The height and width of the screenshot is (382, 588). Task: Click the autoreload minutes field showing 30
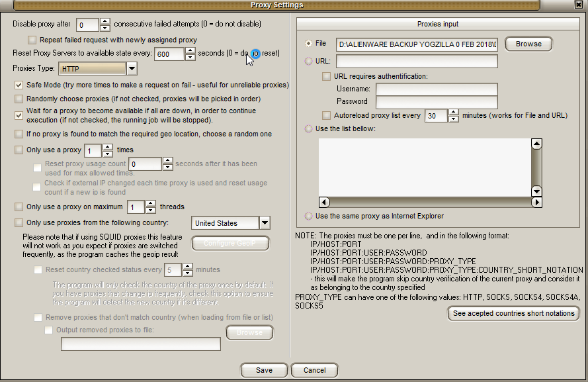tap(436, 116)
